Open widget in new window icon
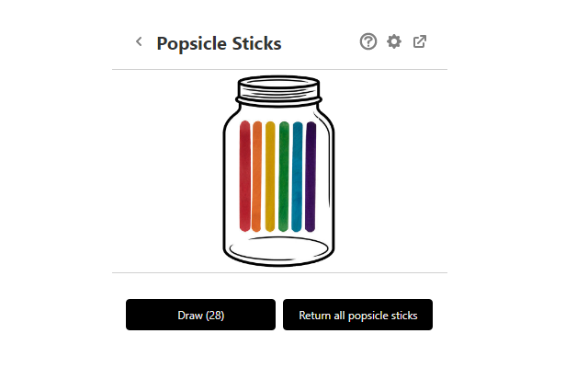The image size is (588, 368). coord(420,41)
